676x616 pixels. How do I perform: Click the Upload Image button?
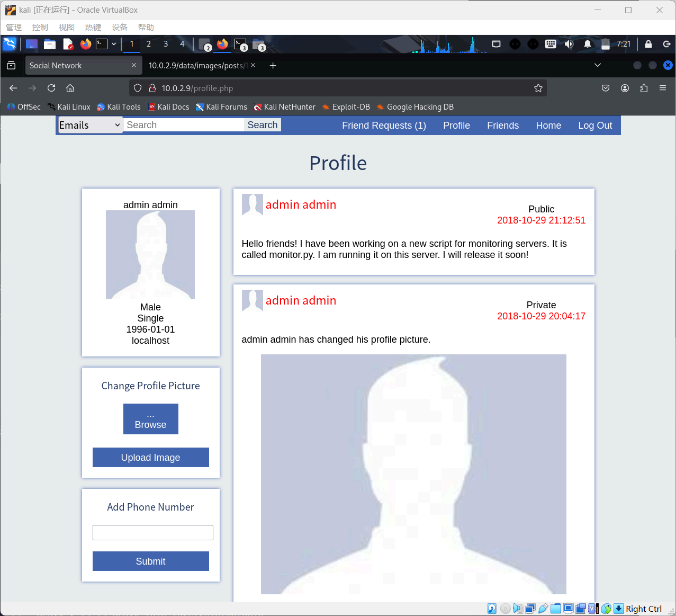[150, 457]
